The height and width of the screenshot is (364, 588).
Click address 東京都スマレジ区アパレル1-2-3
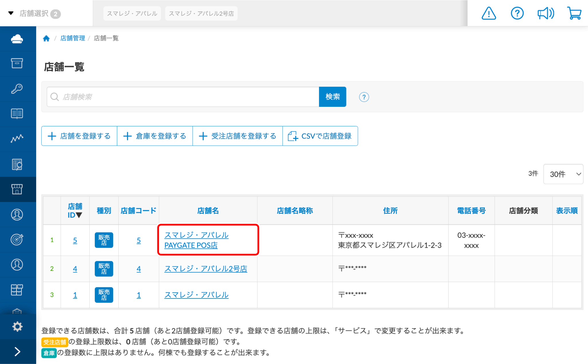[x=390, y=245]
